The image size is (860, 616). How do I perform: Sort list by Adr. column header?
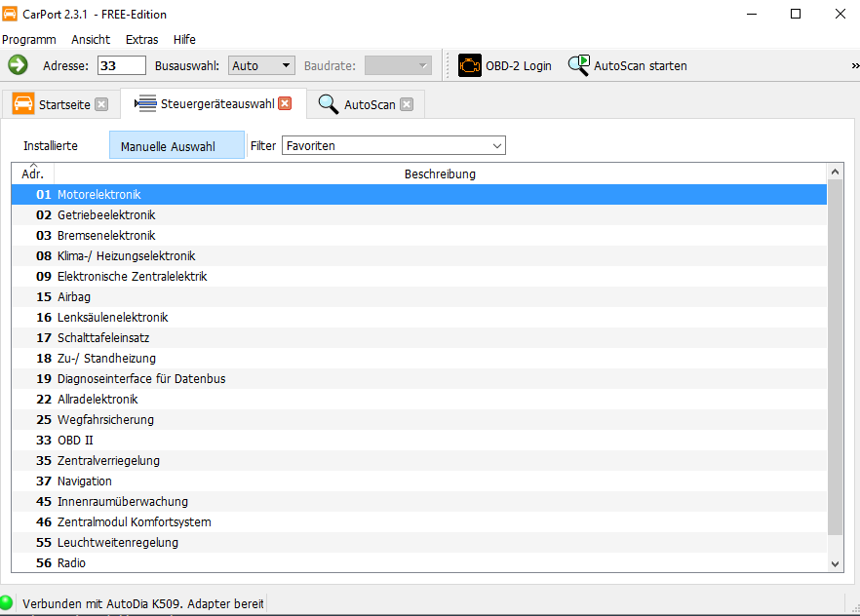[33, 174]
